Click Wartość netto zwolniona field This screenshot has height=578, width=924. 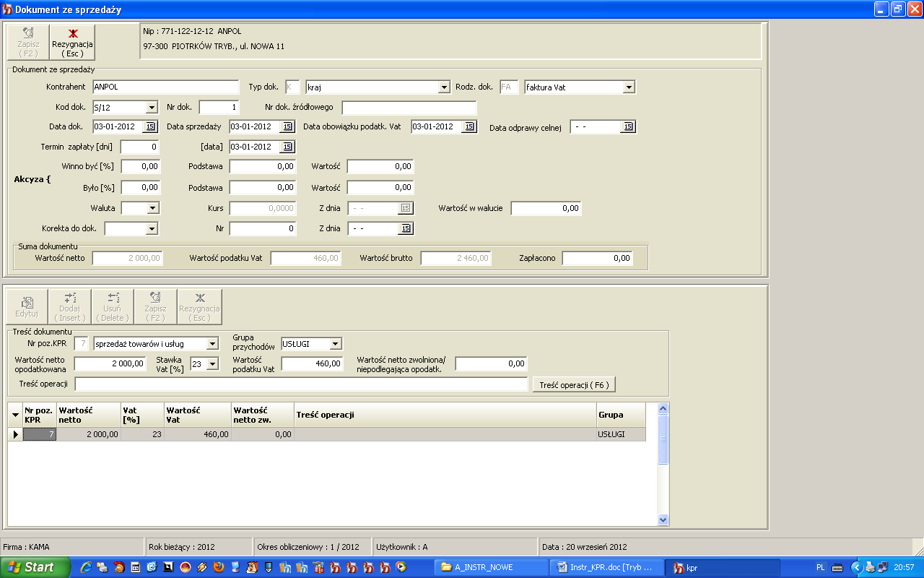point(491,364)
